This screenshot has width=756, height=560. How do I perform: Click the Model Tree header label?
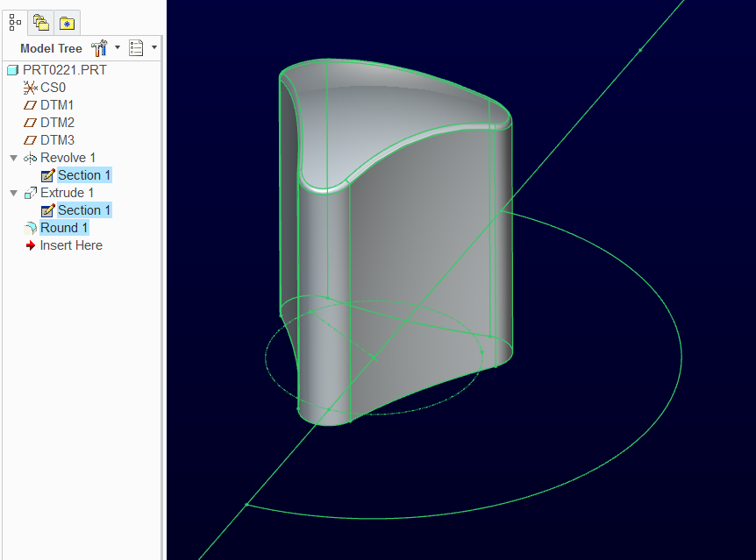[51, 48]
